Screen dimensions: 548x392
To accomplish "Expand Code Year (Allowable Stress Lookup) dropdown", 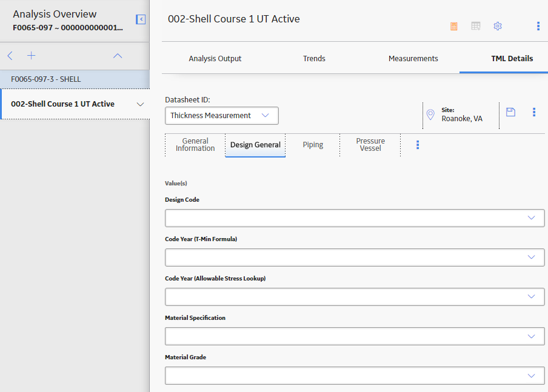I will coord(355,297).
